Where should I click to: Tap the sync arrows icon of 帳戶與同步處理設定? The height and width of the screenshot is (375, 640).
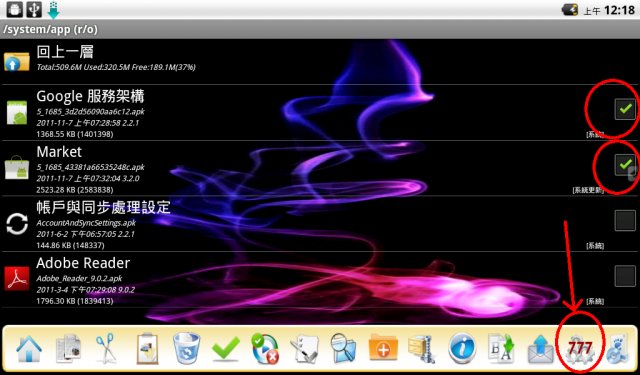tap(17, 224)
